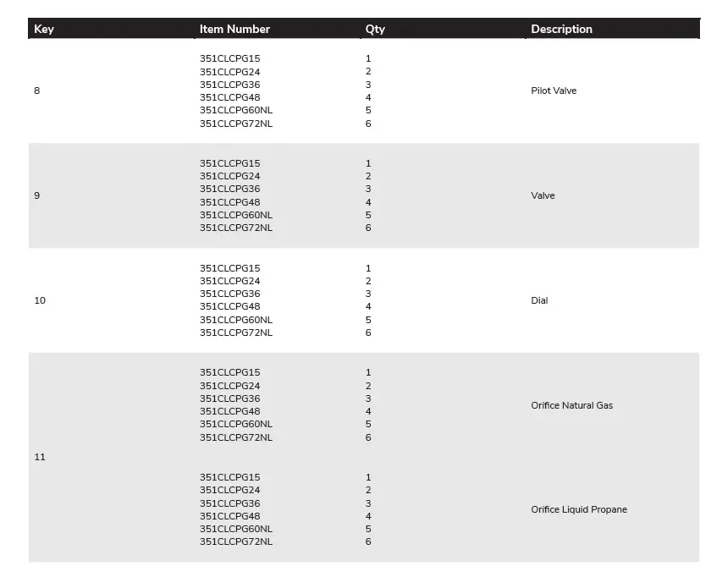Click the Qty column header

coord(375,29)
